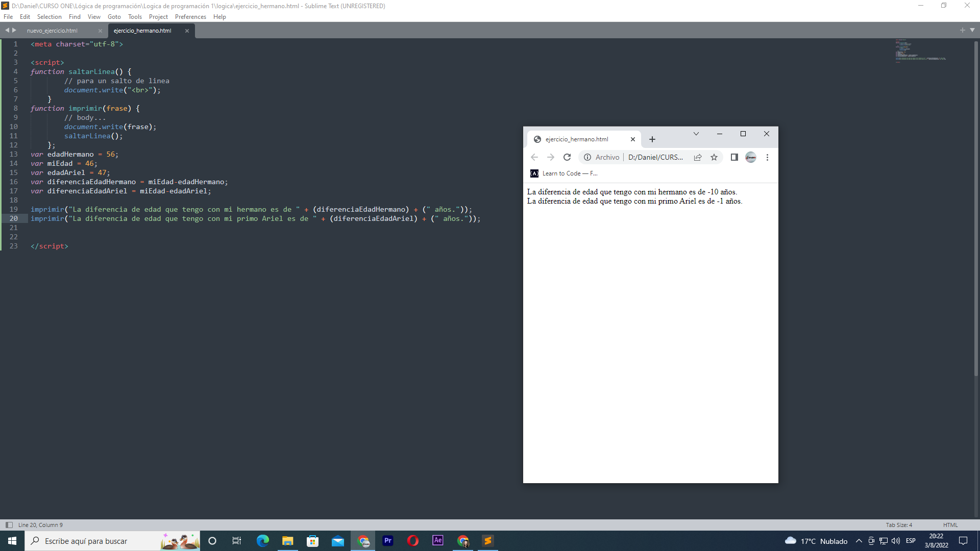Viewport: 980px width, 551px height.
Task: Click the taskbar search box
Action: [x=112, y=541]
